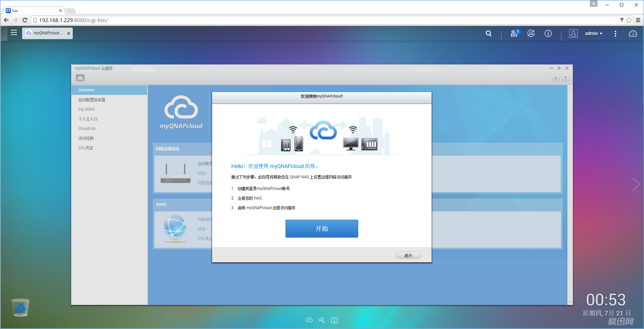Open the help '?' button in myQNAPcloud toolbar
Screen dimensions: 644x329
(x=565, y=78)
